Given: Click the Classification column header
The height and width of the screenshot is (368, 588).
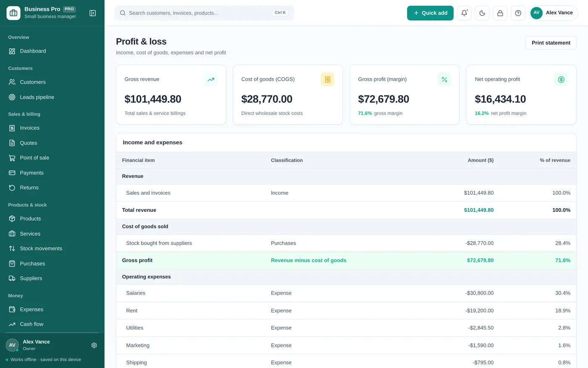Looking at the screenshot, I should (287, 160).
